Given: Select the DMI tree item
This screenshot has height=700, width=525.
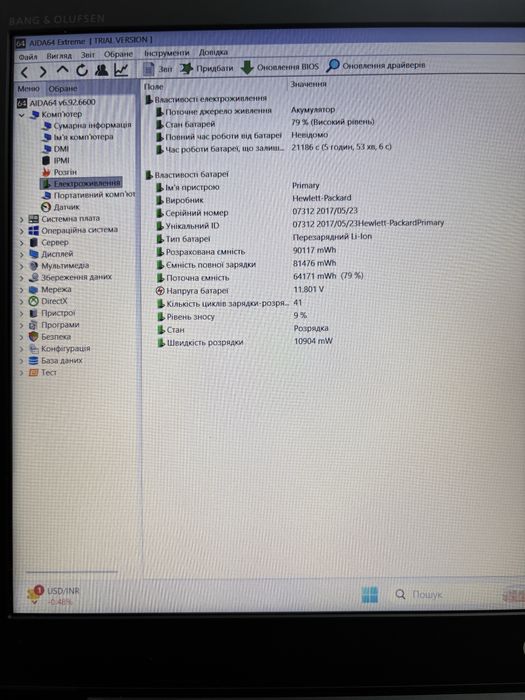Looking at the screenshot, I should [x=55, y=149].
